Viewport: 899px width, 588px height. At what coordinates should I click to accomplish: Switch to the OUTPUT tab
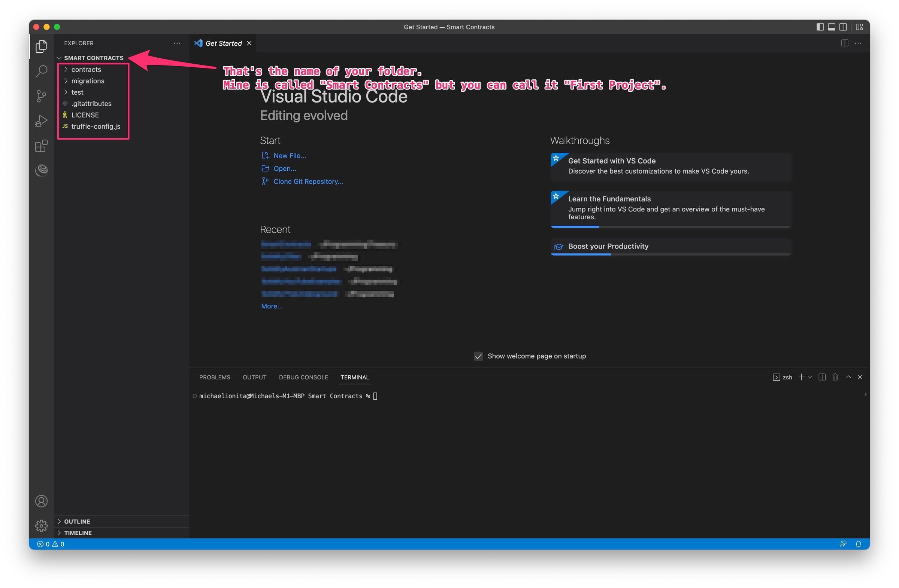click(x=254, y=377)
